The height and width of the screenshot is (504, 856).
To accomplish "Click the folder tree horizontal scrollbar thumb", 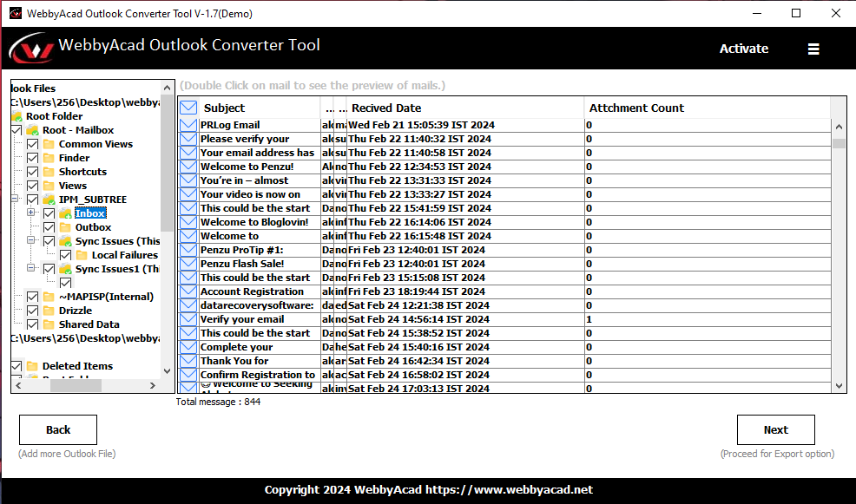I will pos(76,386).
